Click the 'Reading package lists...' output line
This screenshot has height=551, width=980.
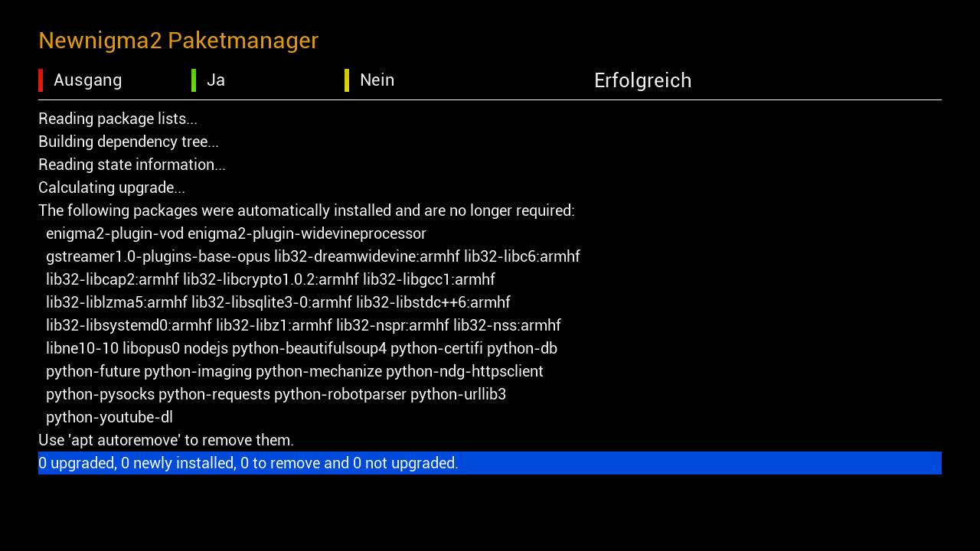(x=118, y=119)
